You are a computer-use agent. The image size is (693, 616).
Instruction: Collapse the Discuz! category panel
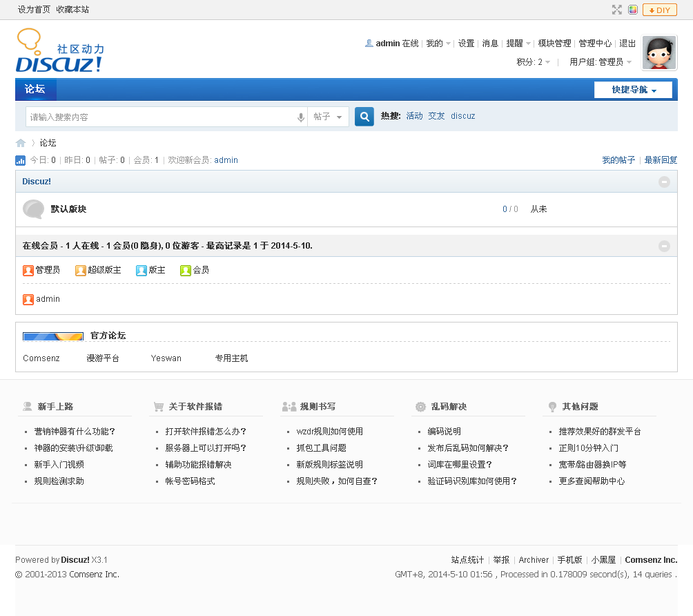point(664,182)
